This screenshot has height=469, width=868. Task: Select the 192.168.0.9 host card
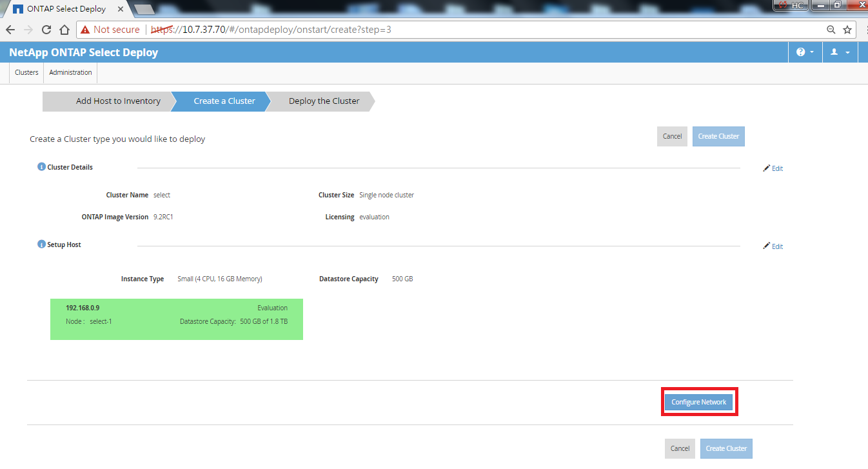(x=177, y=319)
